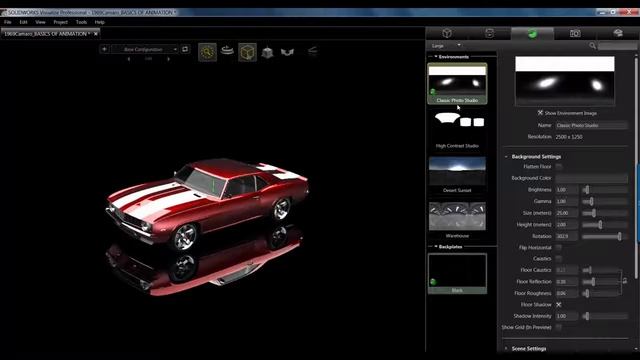Open the Project menu

[60, 22]
